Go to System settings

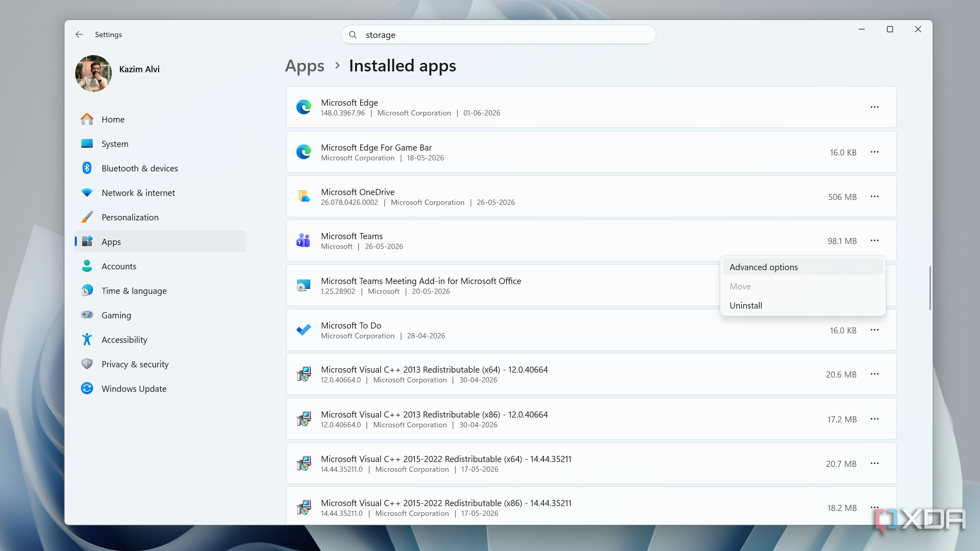point(160,144)
